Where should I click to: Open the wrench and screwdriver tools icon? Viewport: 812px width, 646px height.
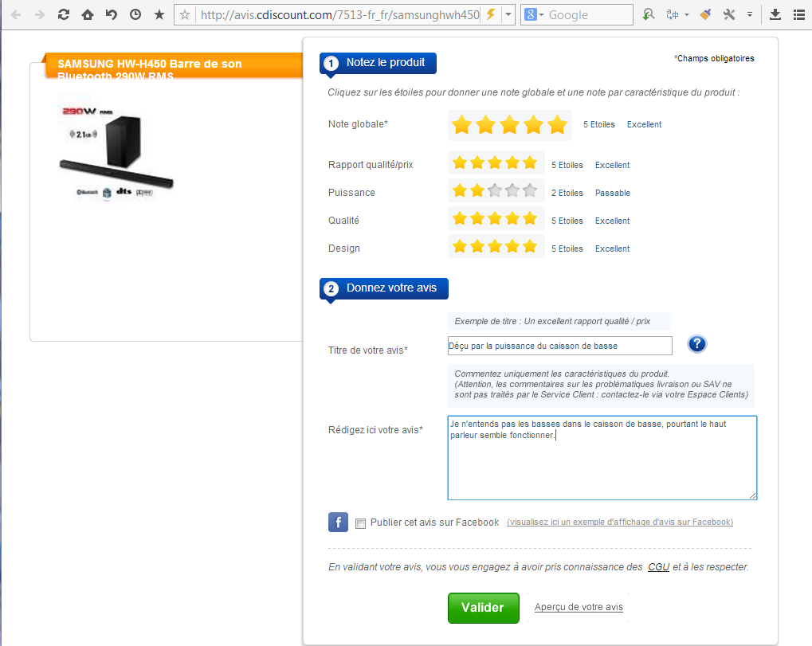(x=729, y=14)
